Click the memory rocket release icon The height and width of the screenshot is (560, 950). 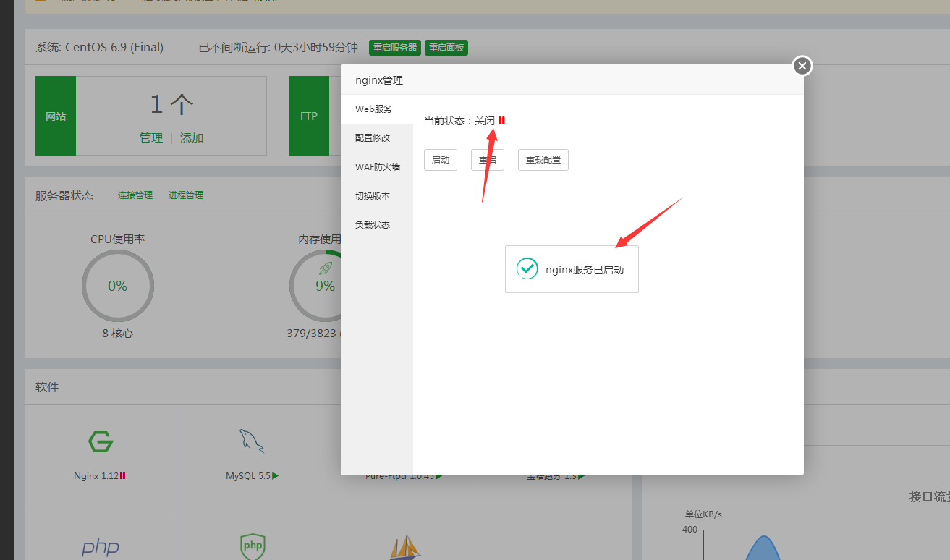(326, 268)
